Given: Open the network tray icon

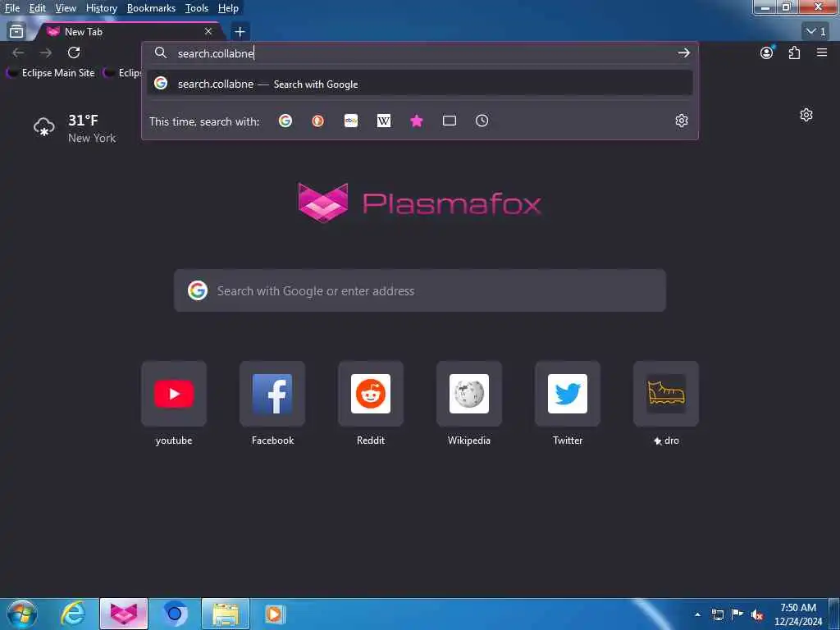Looking at the screenshot, I should [718, 614].
